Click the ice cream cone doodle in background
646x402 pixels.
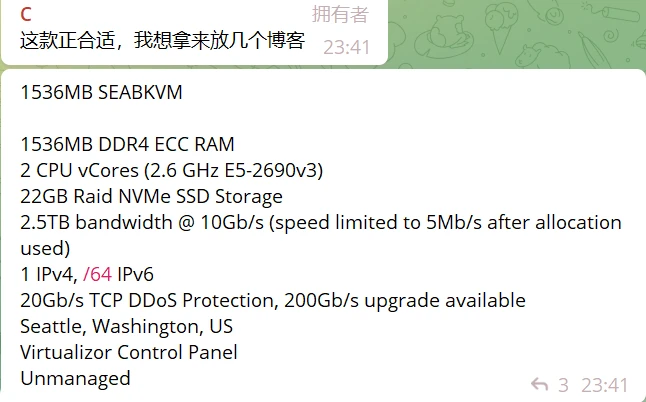point(498,28)
